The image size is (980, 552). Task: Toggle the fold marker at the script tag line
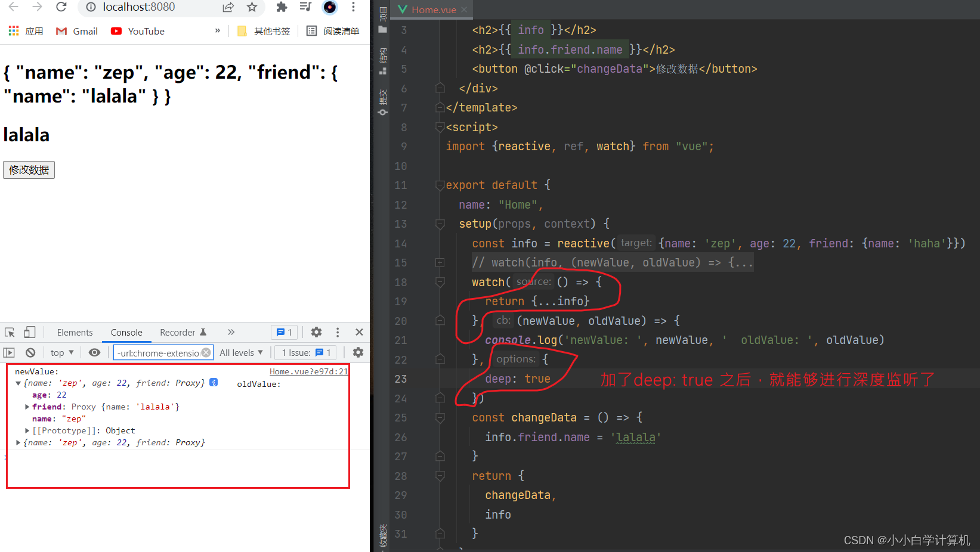pos(440,127)
